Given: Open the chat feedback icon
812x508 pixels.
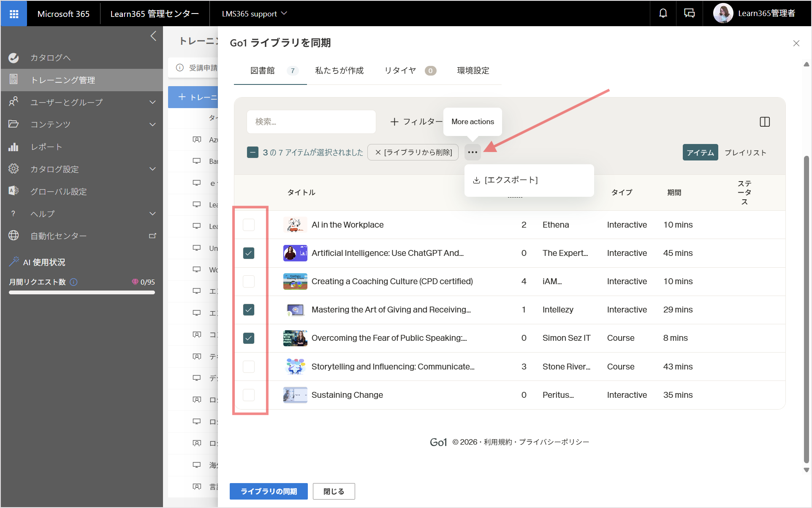Looking at the screenshot, I should click(x=689, y=14).
